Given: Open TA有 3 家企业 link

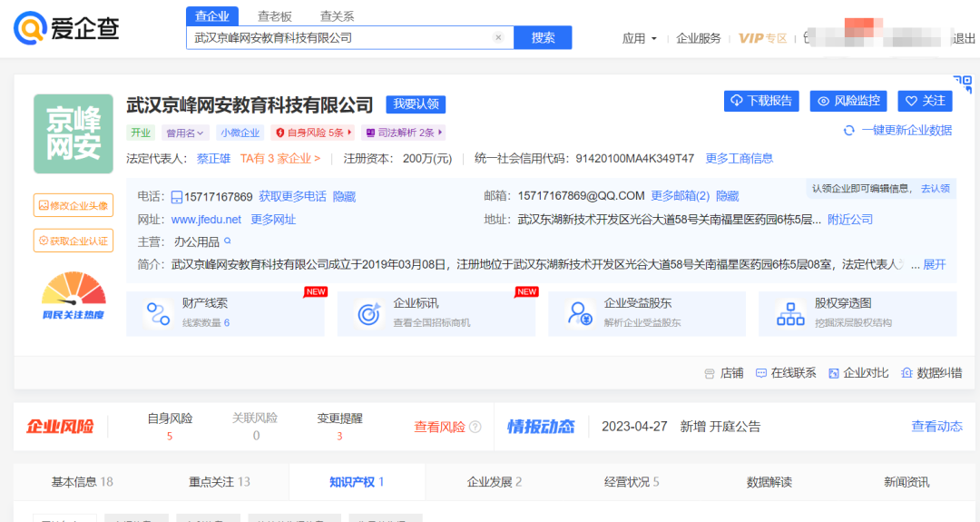Looking at the screenshot, I should point(280,159).
